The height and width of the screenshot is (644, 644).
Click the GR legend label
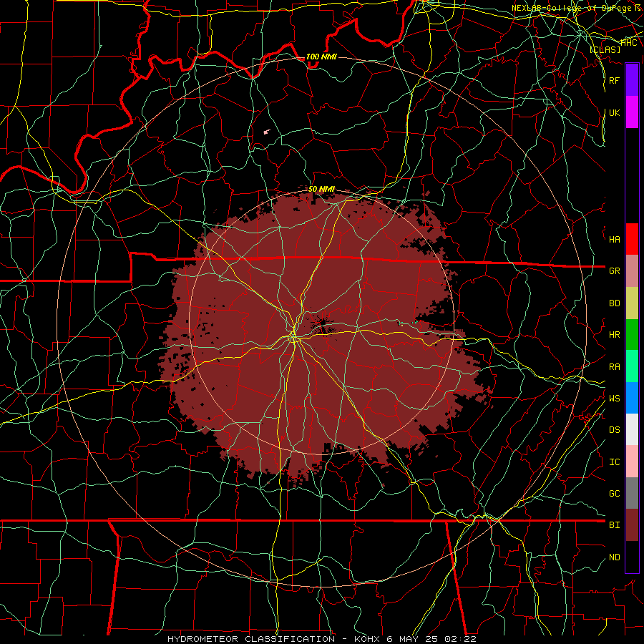614,271
